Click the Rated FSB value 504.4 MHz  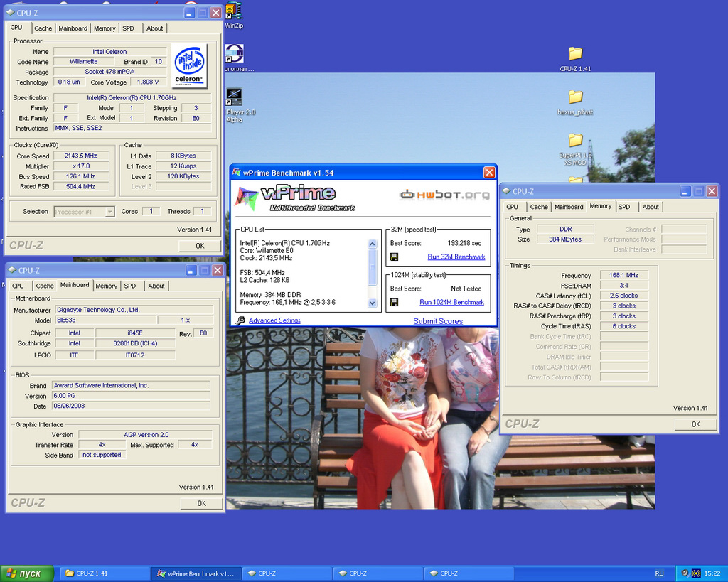tap(81, 187)
